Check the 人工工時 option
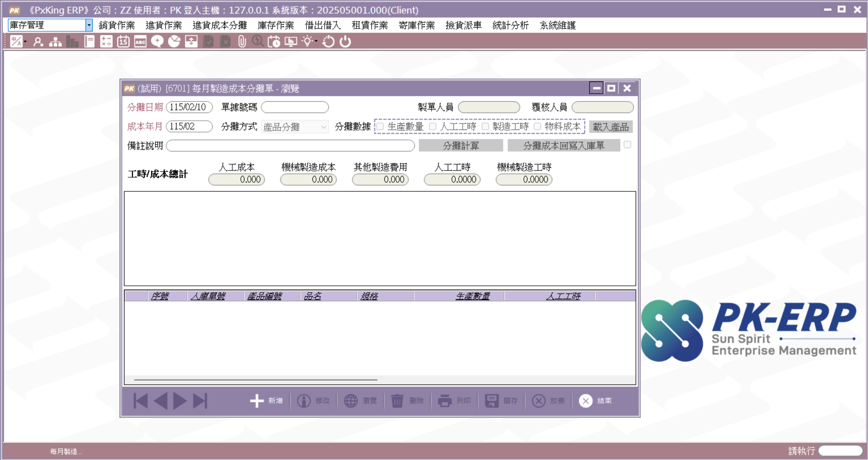The height and width of the screenshot is (460, 868). [433, 127]
